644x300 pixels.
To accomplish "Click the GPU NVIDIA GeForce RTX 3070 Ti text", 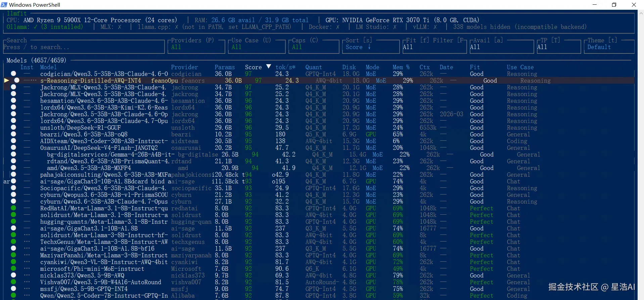I will tap(402, 20).
